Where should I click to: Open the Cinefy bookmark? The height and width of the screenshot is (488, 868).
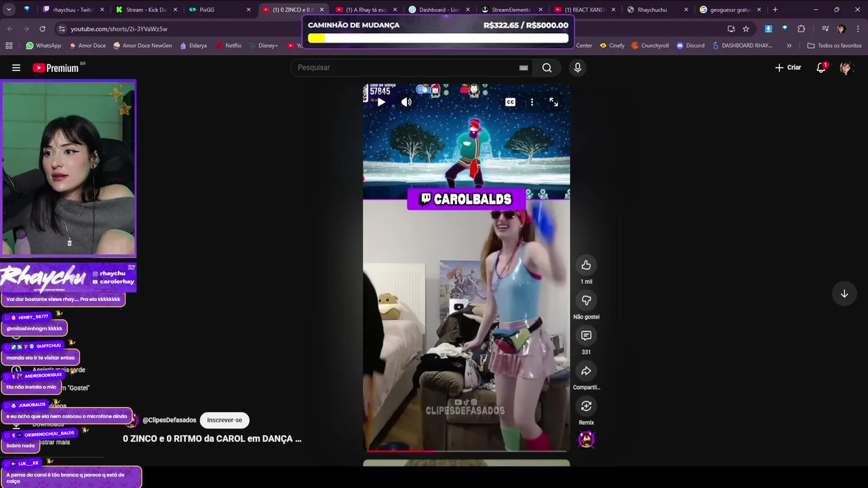click(x=612, y=45)
